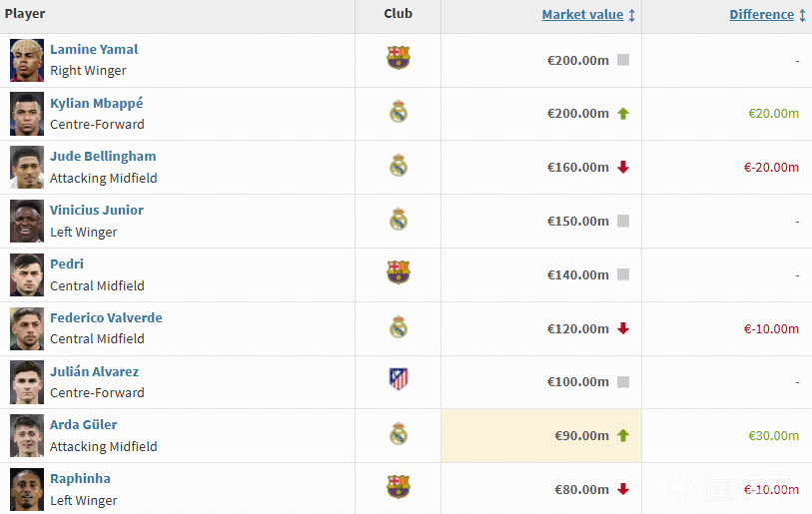Click the grey unchanged square beside Vinicius Junior's value
Image resolution: width=812 pixels, height=514 pixels.
coord(623,222)
